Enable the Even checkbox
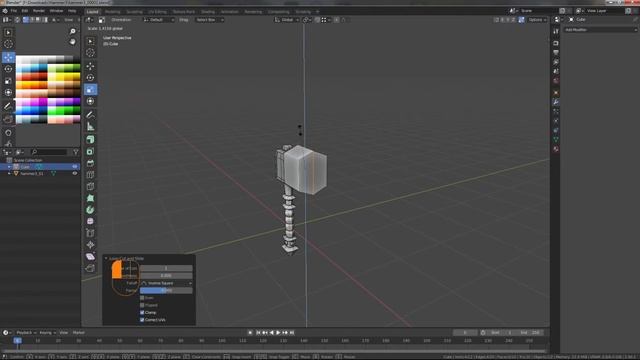640x360 pixels. pos(142,298)
